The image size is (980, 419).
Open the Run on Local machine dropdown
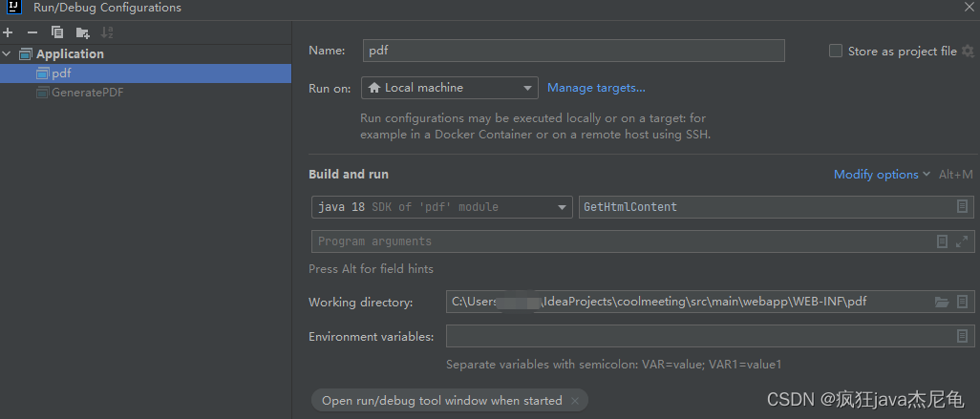(x=449, y=88)
